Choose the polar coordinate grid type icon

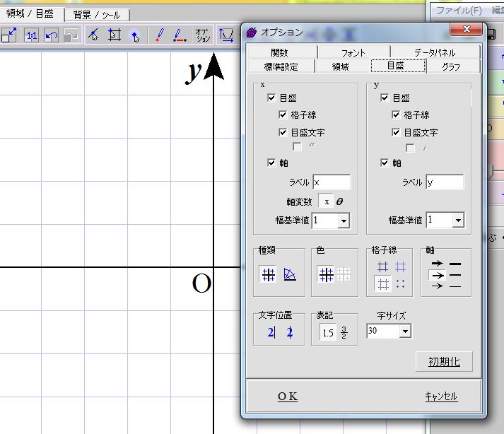[x=290, y=275]
